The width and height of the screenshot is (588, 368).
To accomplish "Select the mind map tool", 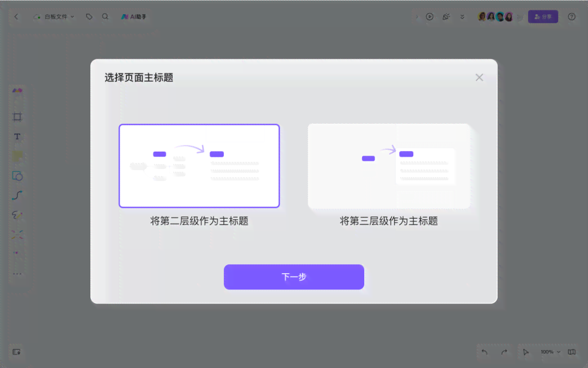I will coord(17,234).
